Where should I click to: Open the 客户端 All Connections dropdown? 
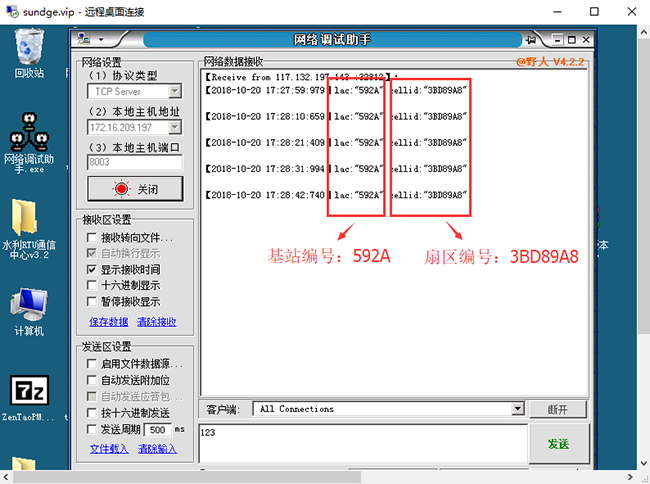pyautogui.click(x=517, y=409)
